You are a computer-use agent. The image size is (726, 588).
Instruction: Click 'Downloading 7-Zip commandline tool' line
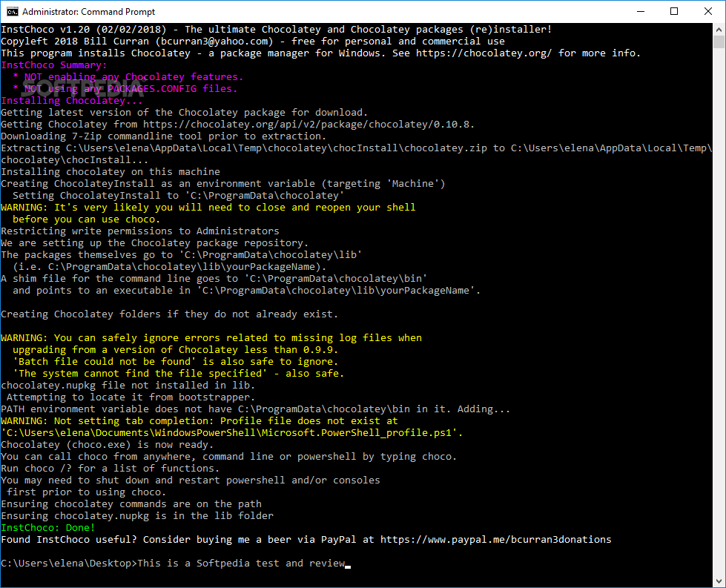coord(163,136)
